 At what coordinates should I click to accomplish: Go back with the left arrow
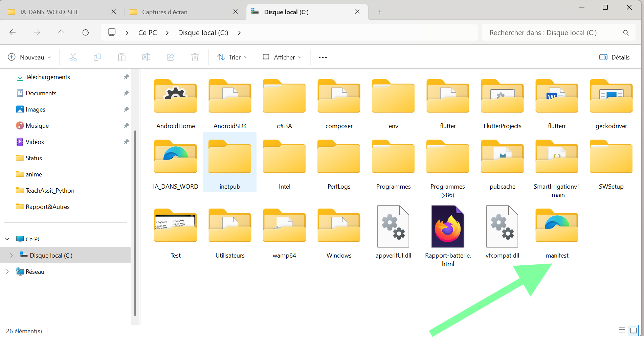[x=13, y=32]
